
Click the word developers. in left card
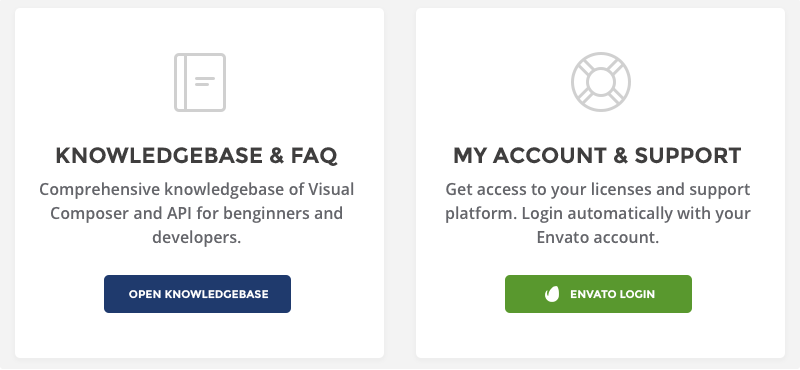(196, 237)
